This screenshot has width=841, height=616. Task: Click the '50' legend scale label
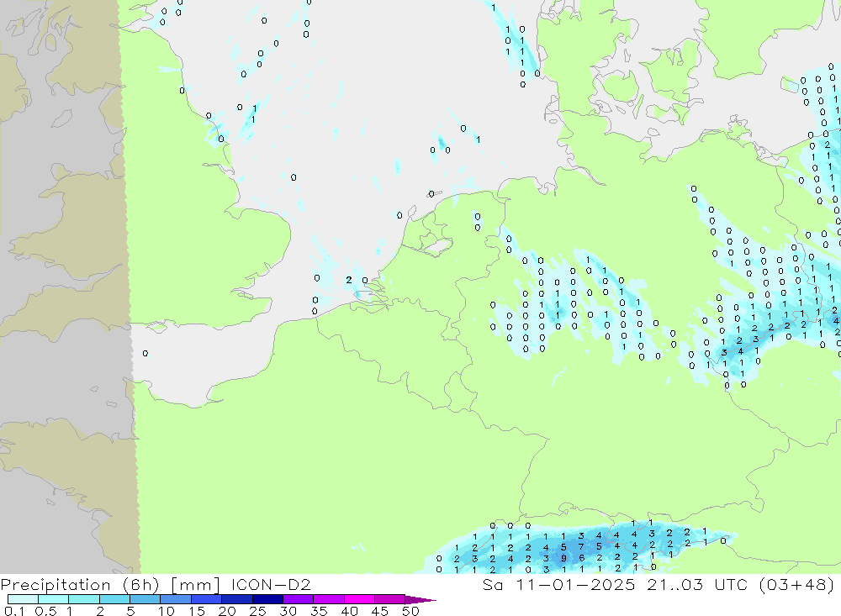click(x=410, y=611)
